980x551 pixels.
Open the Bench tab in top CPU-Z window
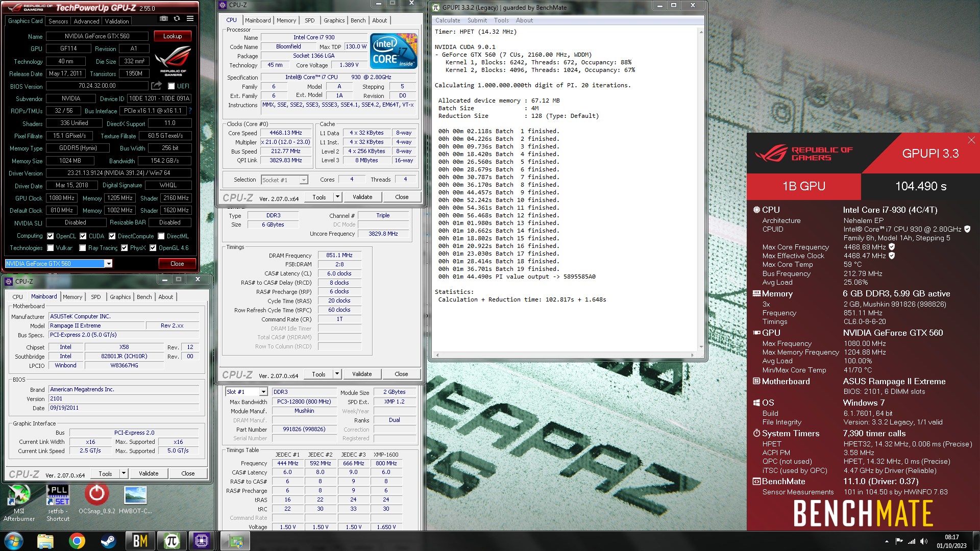[x=358, y=20]
